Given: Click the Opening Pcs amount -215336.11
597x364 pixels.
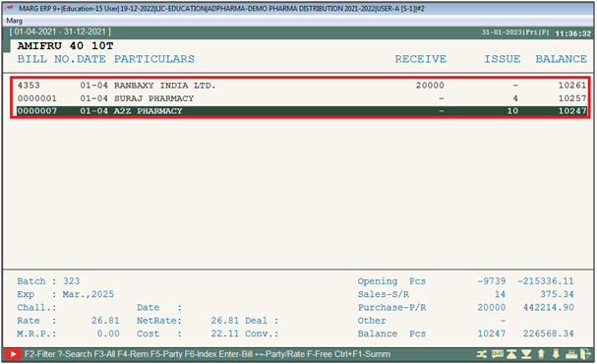Looking at the screenshot, I should click(x=545, y=281).
